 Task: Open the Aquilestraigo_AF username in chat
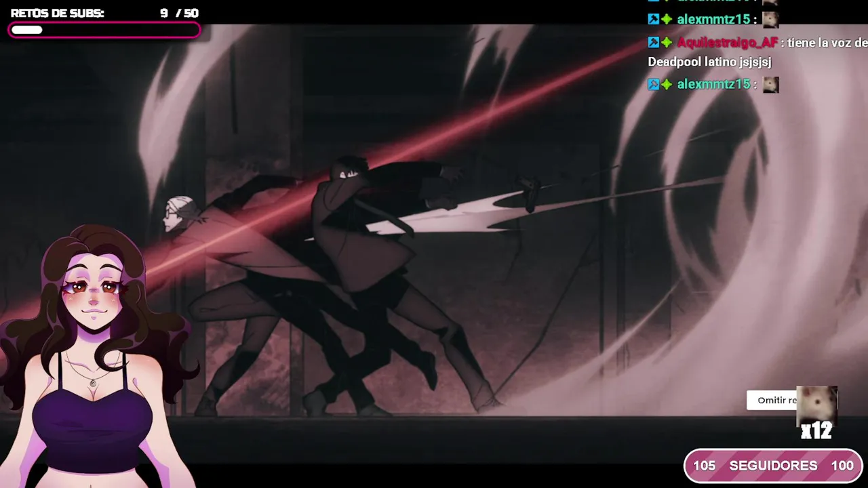click(x=728, y=43)
